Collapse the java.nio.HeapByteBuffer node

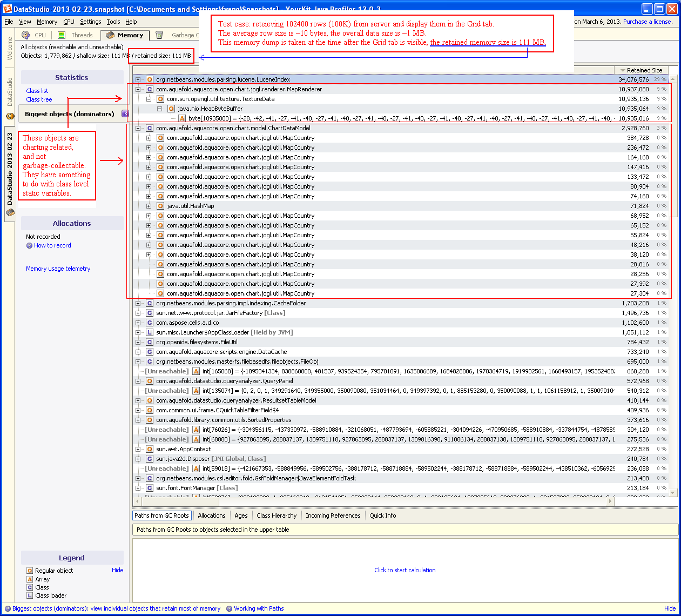[x=159, y=109]
